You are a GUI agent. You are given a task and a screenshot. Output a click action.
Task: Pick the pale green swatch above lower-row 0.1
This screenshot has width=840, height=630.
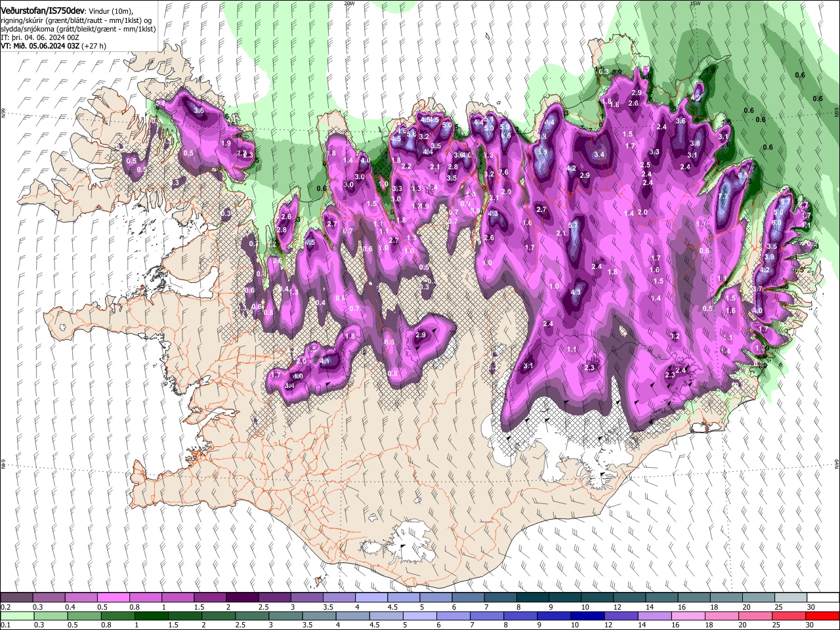click(16, 616)
